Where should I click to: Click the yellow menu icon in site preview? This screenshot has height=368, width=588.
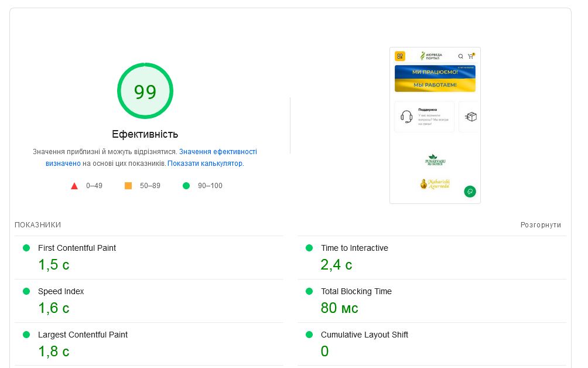click(400, 56)
